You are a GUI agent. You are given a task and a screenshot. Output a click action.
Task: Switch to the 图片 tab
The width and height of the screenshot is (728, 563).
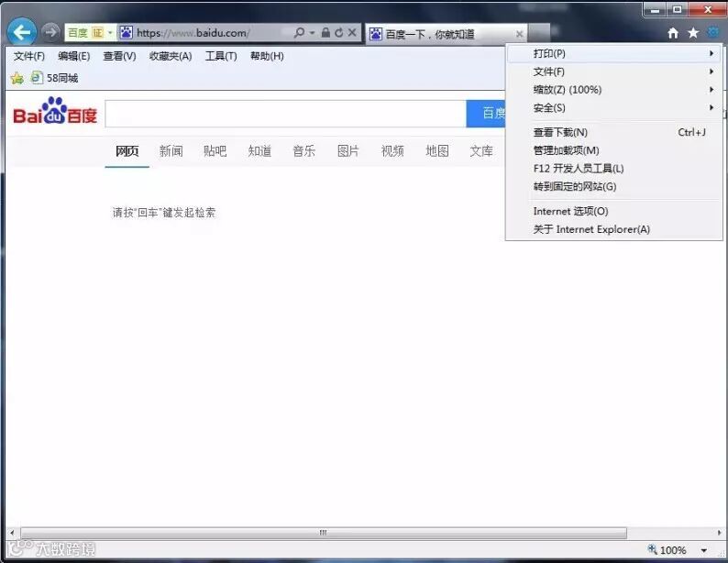tap(348, 151)
